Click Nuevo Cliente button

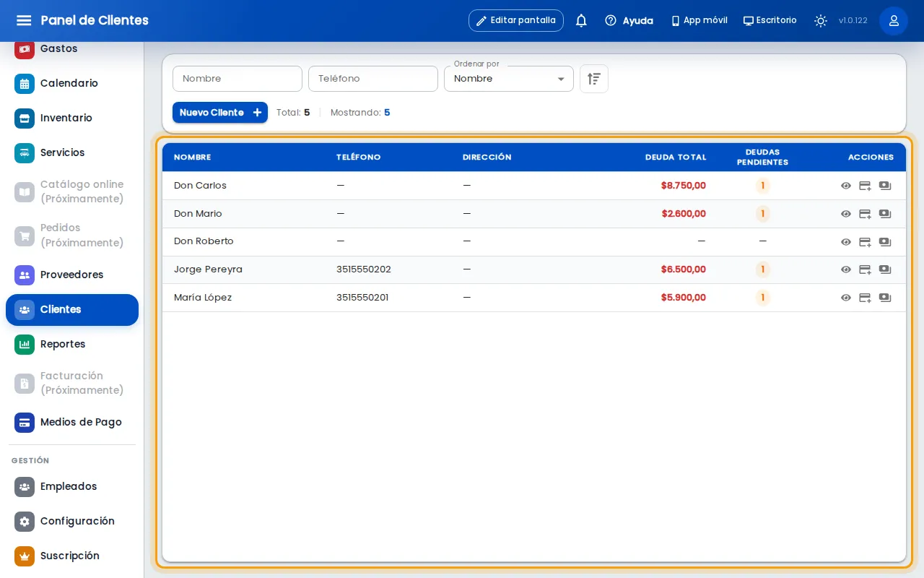coord(220,113)
